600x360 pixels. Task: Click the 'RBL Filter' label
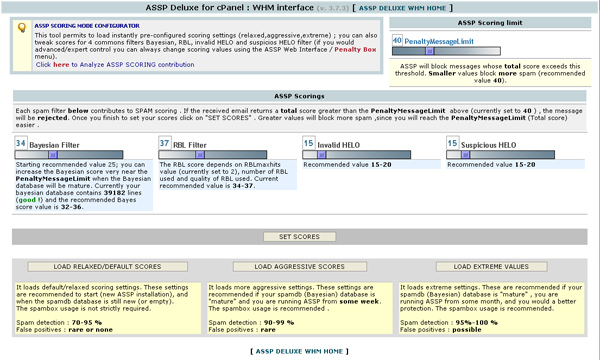pyautogui.click(x=190, y=145)
